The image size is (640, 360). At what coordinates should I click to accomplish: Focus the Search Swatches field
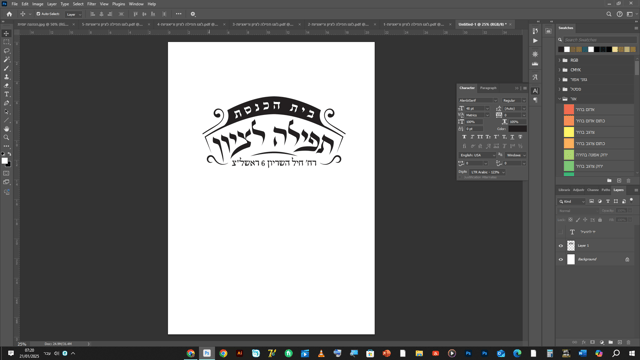tap(600, 40)
